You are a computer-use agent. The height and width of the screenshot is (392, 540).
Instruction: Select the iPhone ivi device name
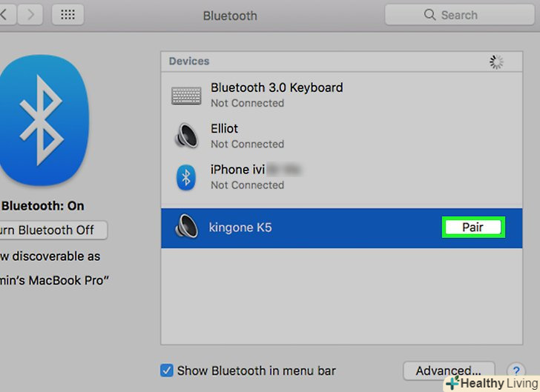coord(238,170)
